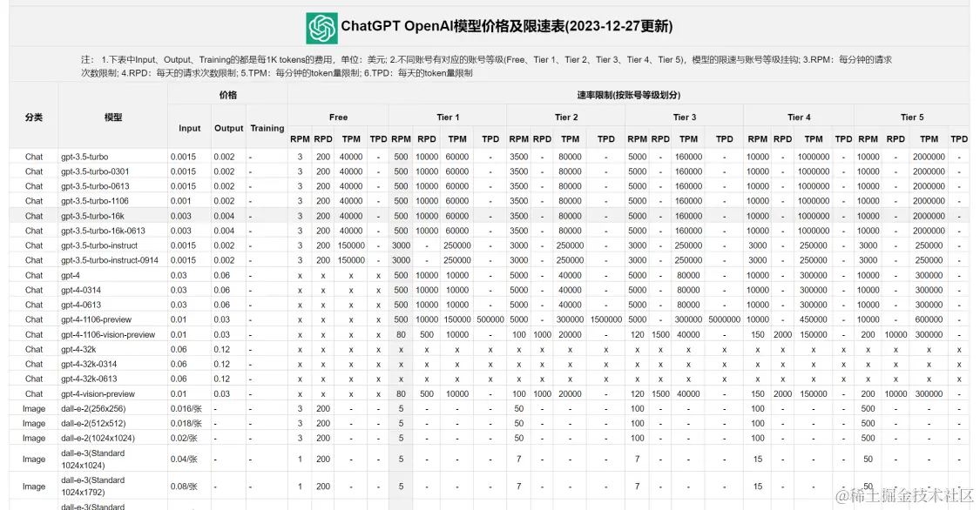Viewport: 980px width, 510px height.
Task: Select model cell 'dall-e-2(256x256)'
Action: pos(93,409)
